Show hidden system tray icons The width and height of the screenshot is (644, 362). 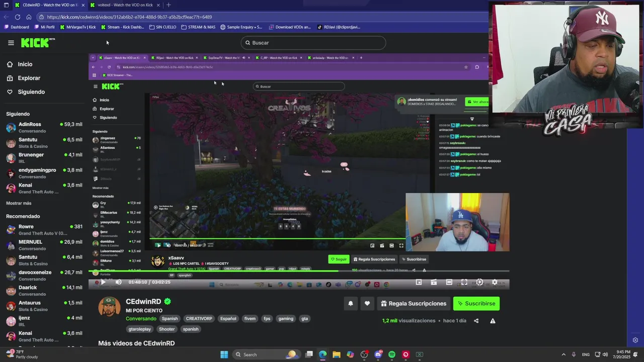(563, 354)
